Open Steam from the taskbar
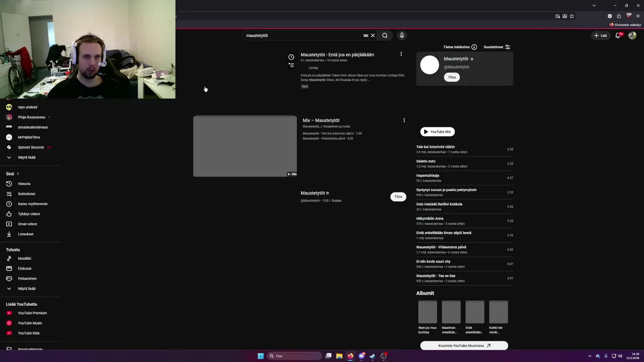The width and height of the screenshot is (644, 362). (x=372, y=356)
